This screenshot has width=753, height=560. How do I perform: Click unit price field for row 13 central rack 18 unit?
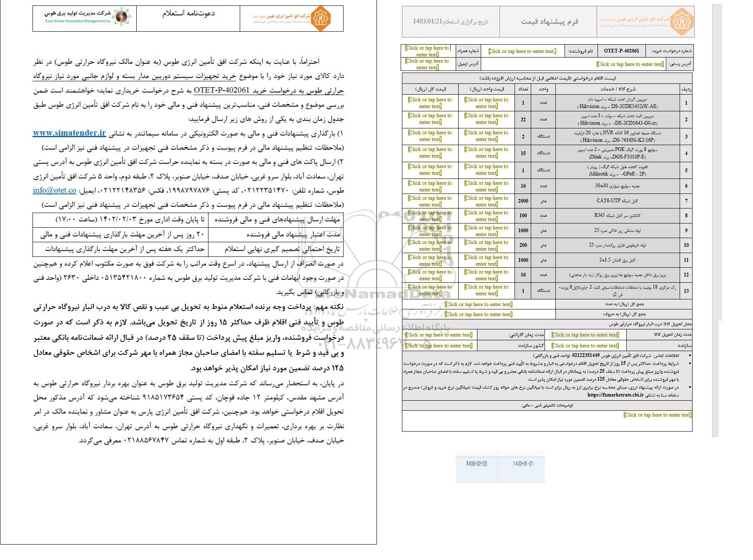(486, 290)
